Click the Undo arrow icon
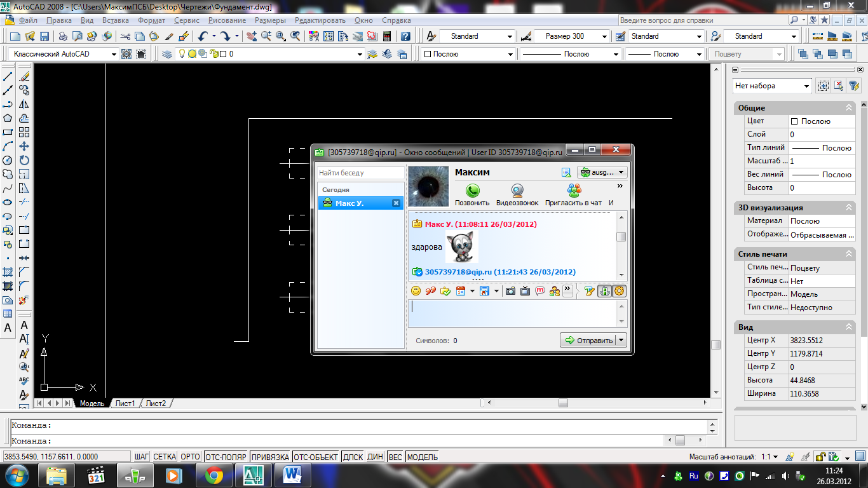This screenshot has width=868, height=488. coord(203,36)
